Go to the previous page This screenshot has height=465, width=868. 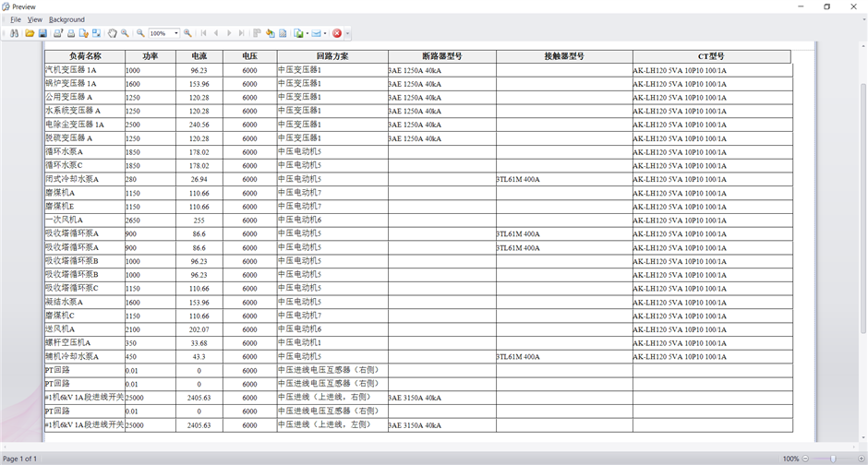coord(216,33)
